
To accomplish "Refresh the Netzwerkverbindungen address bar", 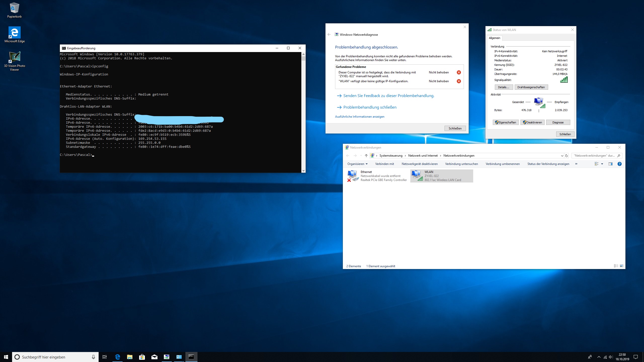I will point(567,156).
